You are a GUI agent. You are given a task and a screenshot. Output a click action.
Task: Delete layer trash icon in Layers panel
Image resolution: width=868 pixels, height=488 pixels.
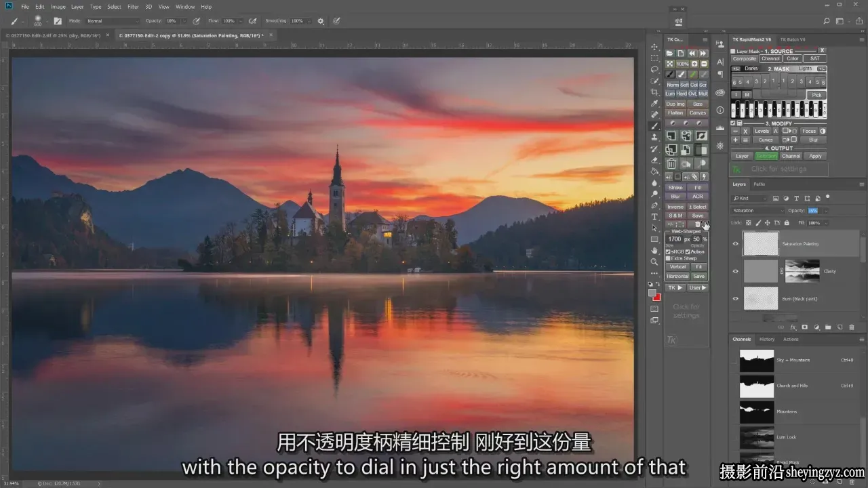coord(852,327)
